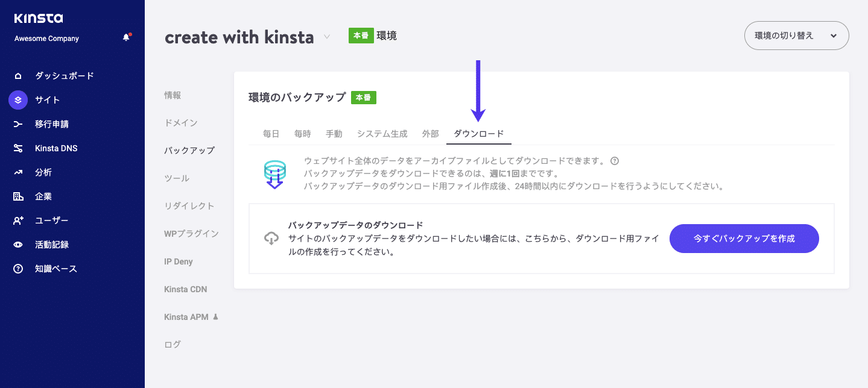Open the 分析 analytics section
This screenshot has height=388, width=868.
point(17,172)
